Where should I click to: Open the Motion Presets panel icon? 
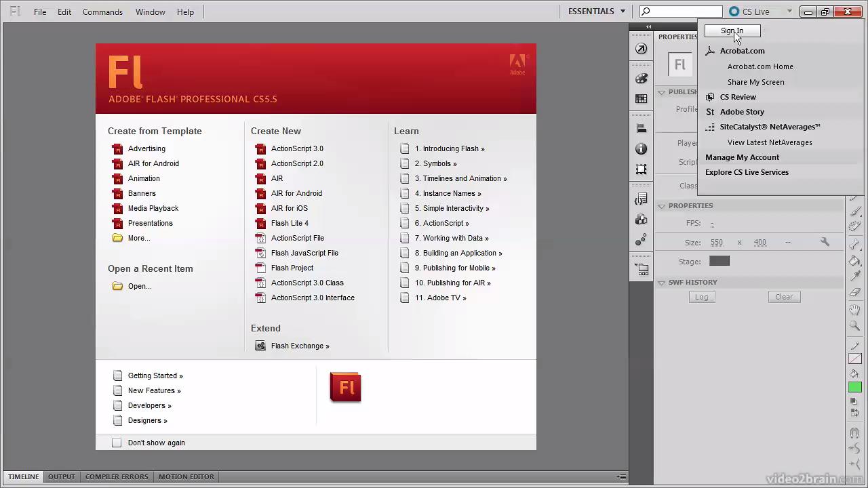click(x=642, y=240)
